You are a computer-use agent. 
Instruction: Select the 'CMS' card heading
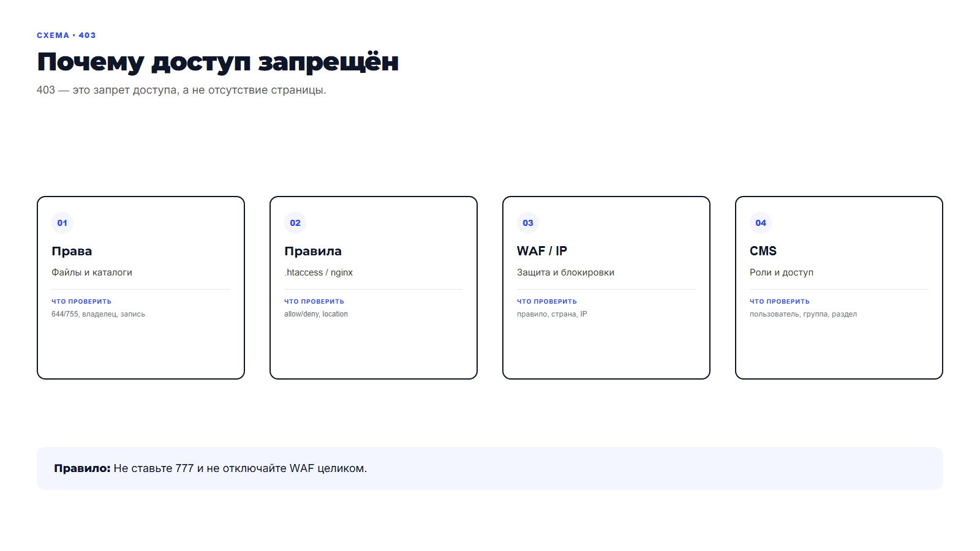point(763,251)
